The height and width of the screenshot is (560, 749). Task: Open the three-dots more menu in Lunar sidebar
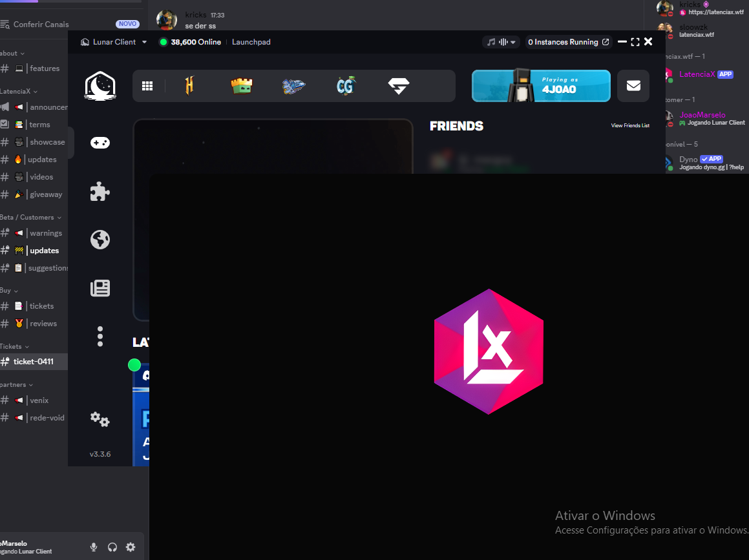[100, 337]
